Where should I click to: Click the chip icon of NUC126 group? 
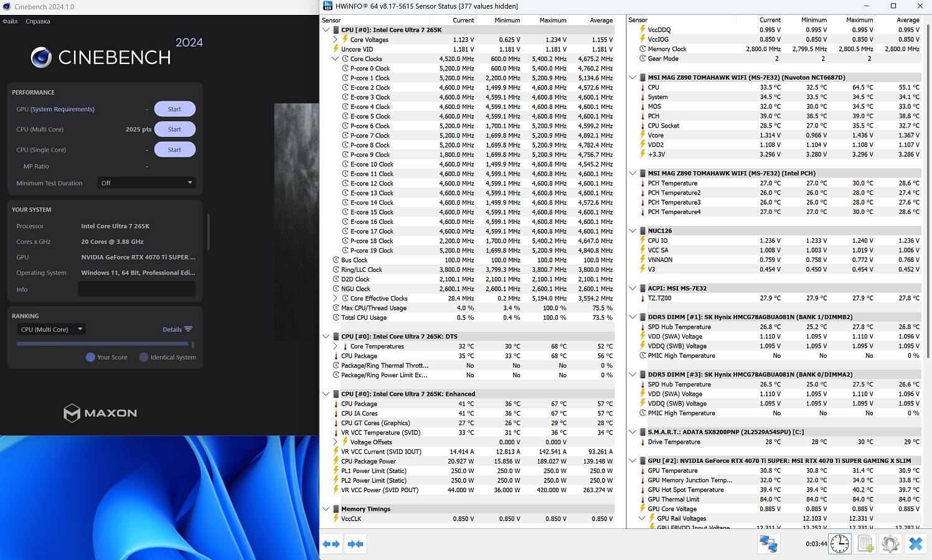(643, 231)
